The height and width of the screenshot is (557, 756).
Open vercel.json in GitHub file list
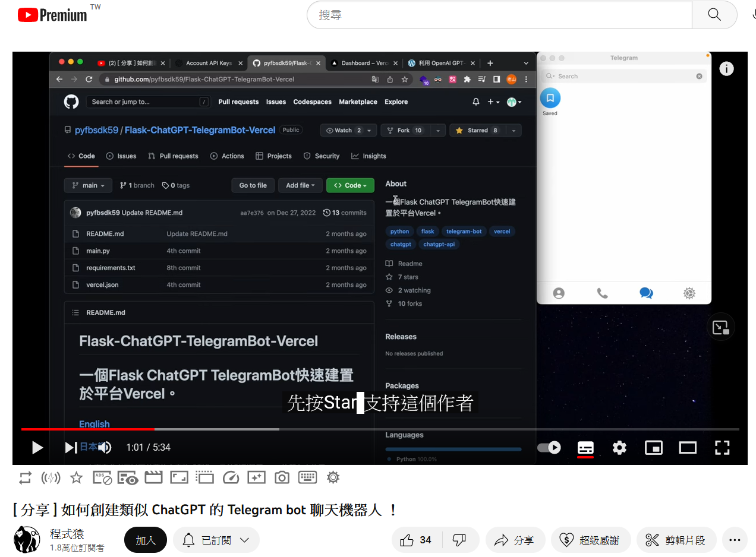[x=102, y=285]
